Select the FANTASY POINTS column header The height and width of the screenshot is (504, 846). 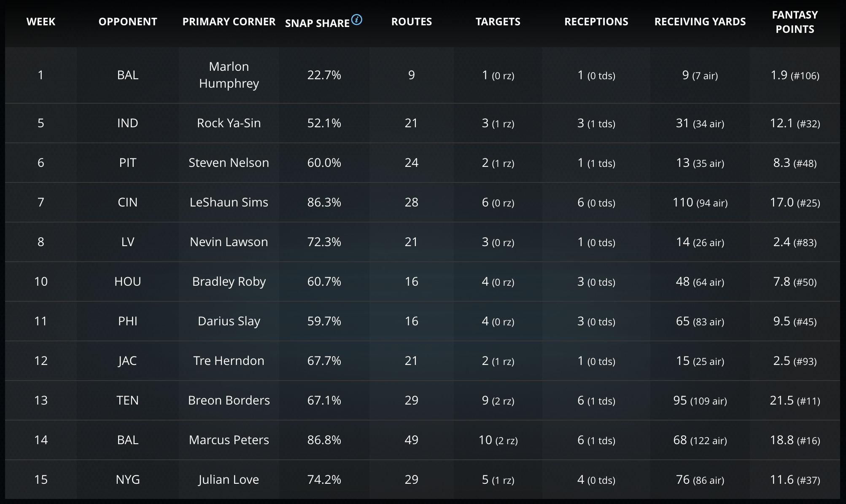[795, 22]
